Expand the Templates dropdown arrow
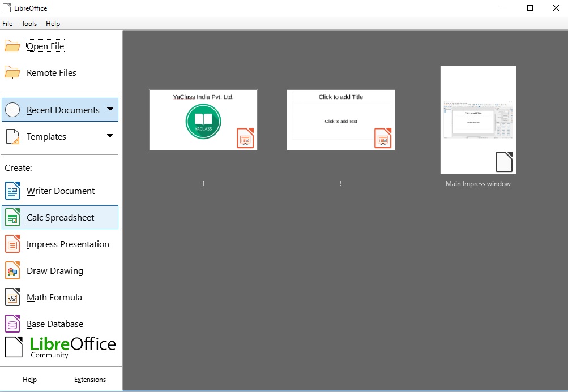 tap(110, 136)
